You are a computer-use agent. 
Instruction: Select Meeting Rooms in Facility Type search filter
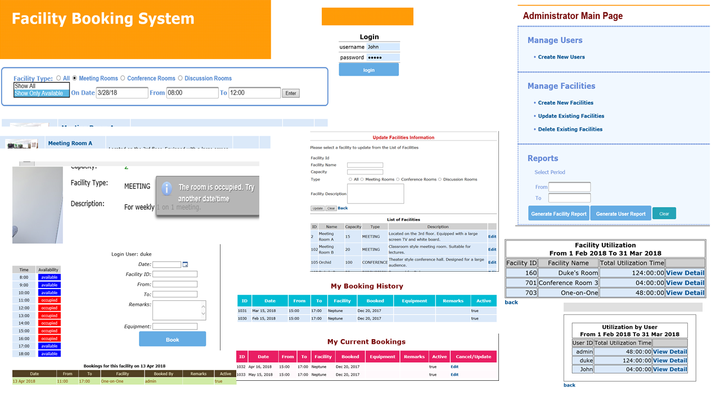click(x=74, y=78)
